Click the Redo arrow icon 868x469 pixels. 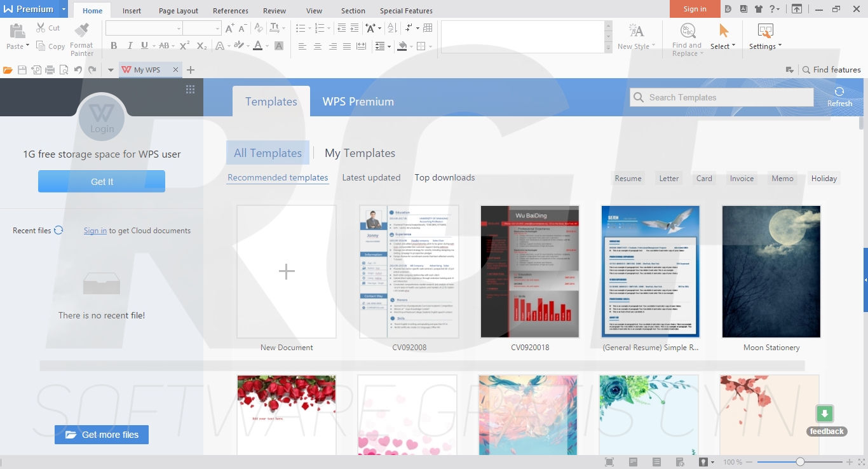click(x=92, y=70)
